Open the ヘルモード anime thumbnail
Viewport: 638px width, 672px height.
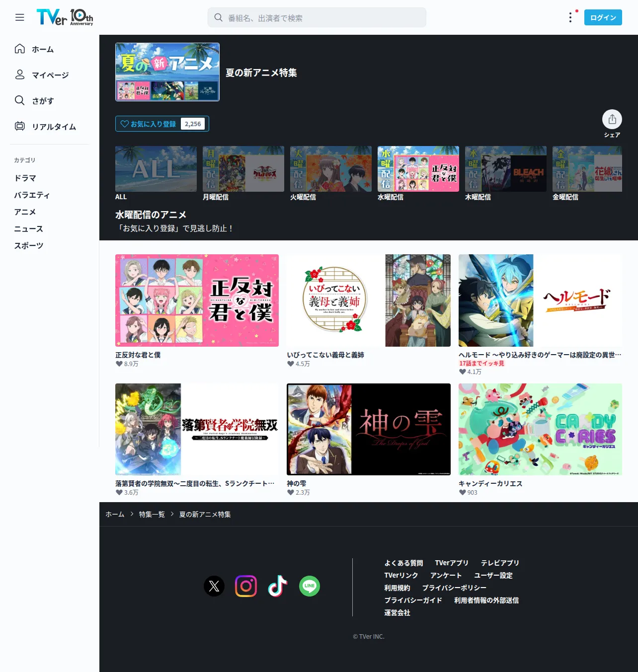coord(540,300)
